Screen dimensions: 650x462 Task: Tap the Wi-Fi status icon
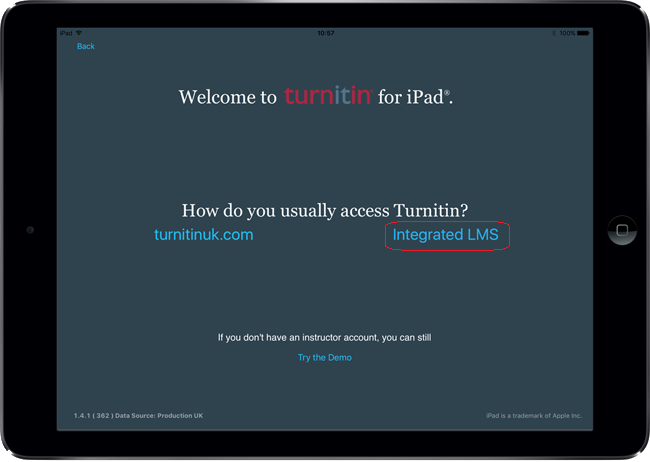tap(79, 33)
